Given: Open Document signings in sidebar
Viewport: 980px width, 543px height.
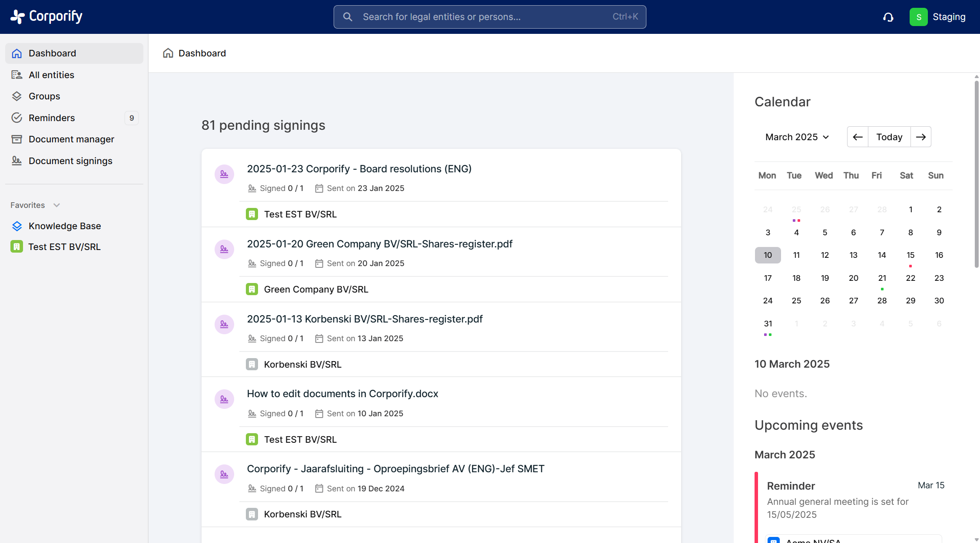Looking at the screenshot, I should coord(70,161).
